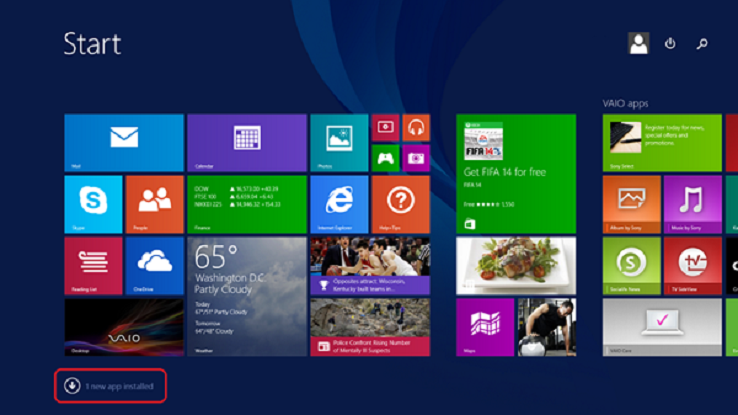
Task: Click the VAIO apps group heading
Action: point(626,104)
